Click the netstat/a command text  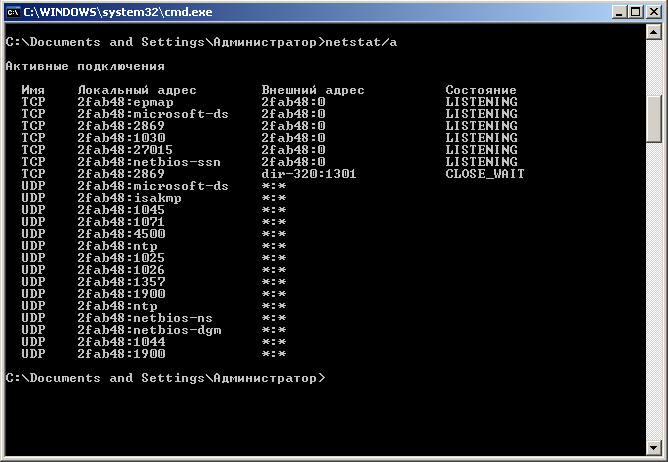[365, 42]
